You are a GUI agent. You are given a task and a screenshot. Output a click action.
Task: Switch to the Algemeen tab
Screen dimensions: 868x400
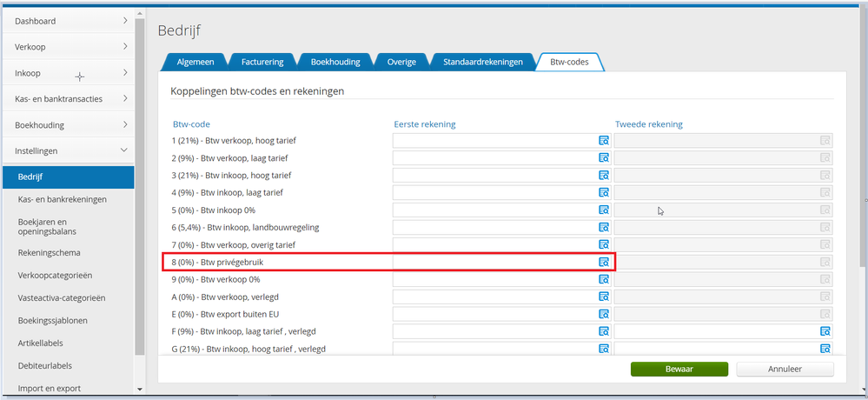pos(195,62)
